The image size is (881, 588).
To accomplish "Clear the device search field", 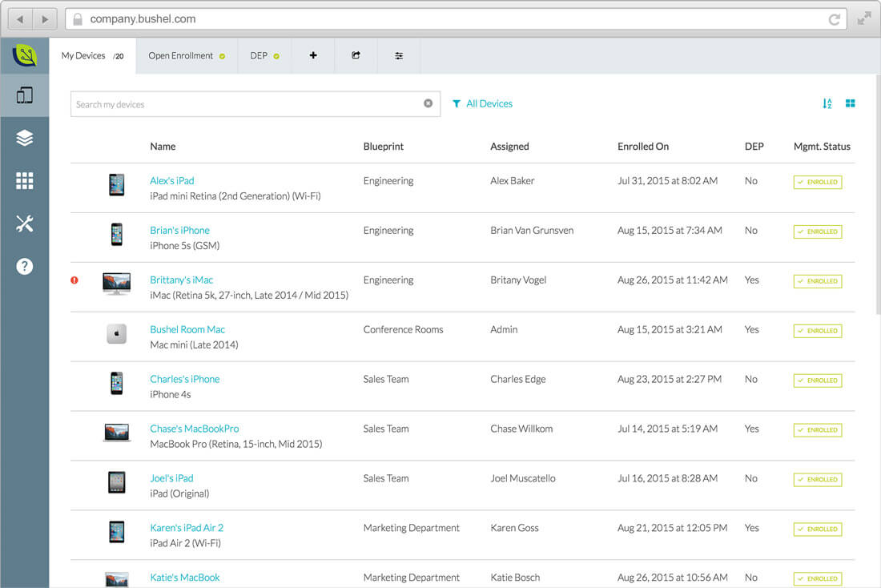I will point(428,103).
